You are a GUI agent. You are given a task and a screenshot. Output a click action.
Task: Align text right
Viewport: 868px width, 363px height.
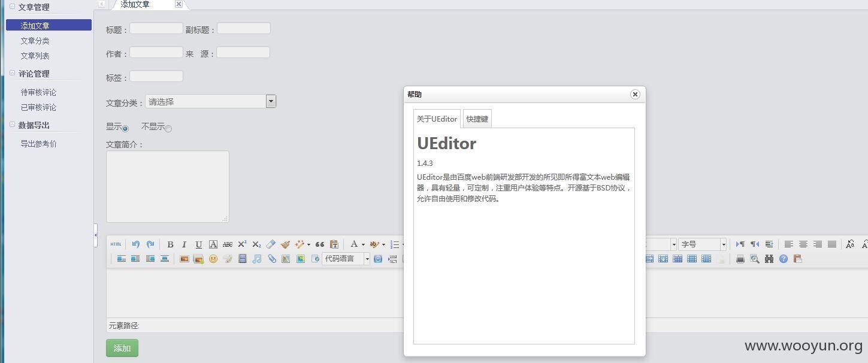click(x=817, y=244)
